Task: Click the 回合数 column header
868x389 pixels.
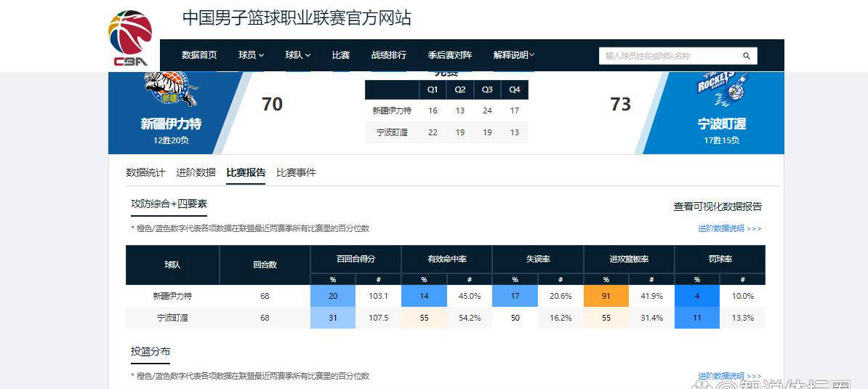Action: click(265, 265)
